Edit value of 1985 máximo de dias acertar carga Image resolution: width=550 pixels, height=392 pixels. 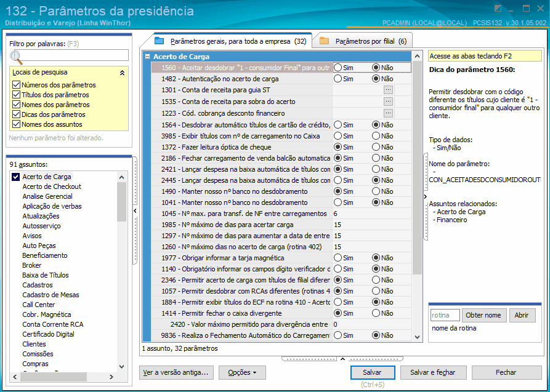(371, 225)
